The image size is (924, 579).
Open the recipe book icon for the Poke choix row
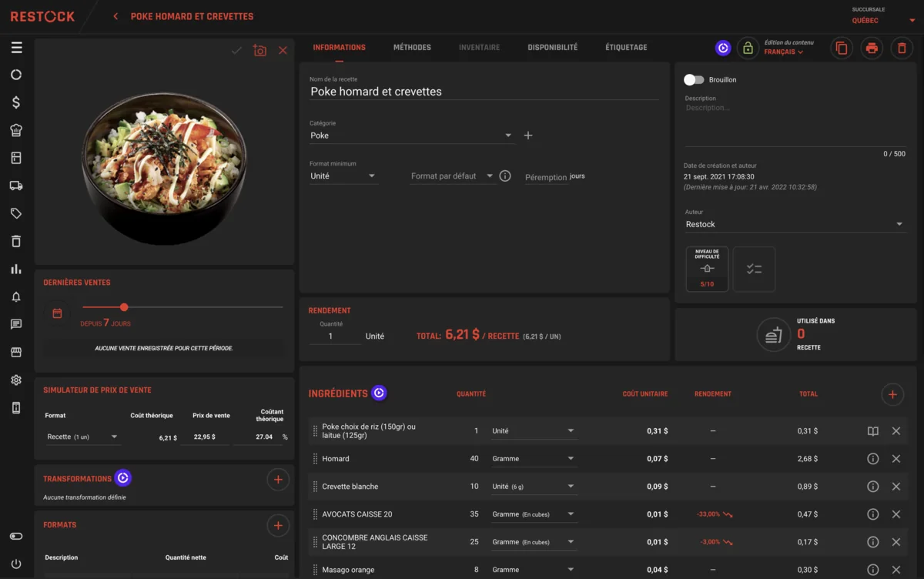coord(872,431)
